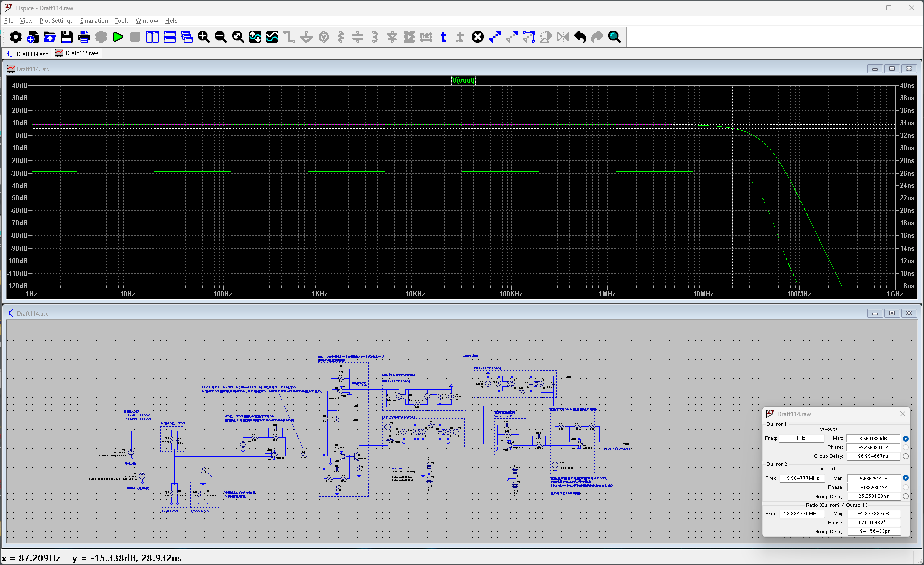The image size is (924, 565).
Task: Open the View menu
Action: pyautogui.click(x=26, y=21)
